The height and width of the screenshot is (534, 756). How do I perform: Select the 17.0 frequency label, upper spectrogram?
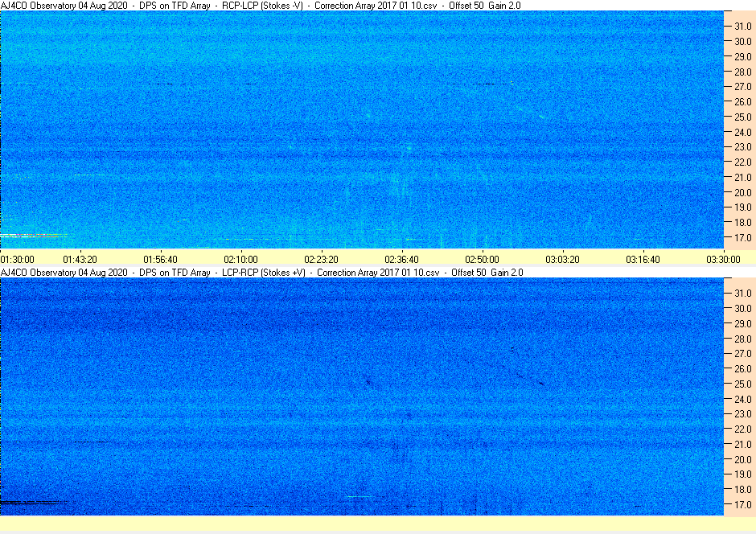pos(742,237)
